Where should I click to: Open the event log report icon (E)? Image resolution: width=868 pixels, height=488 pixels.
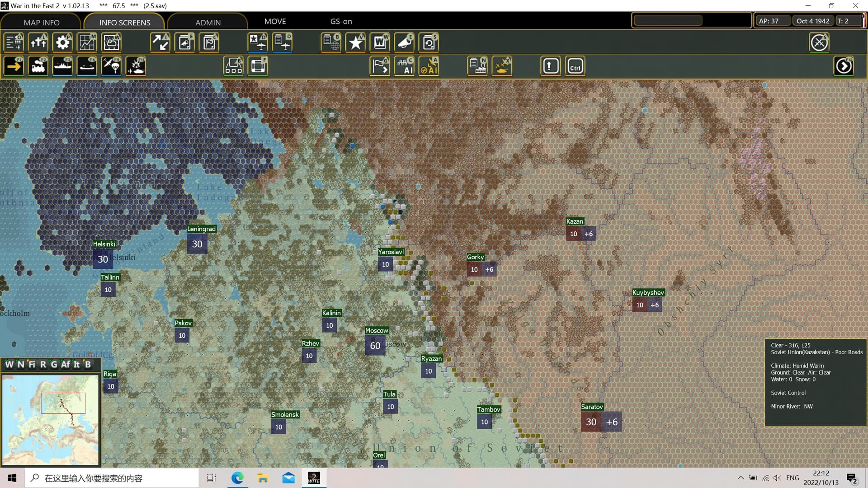click(x=185, y=42)
